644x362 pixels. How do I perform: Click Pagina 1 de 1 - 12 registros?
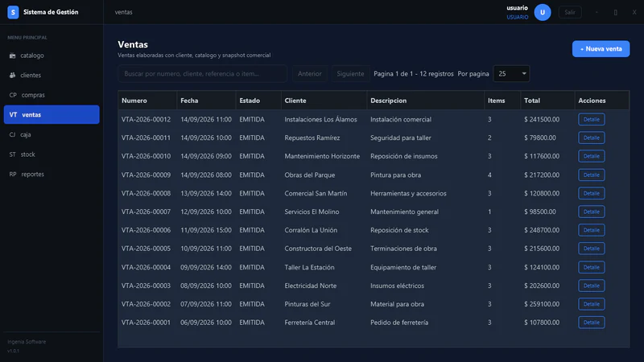coord(414,74)
